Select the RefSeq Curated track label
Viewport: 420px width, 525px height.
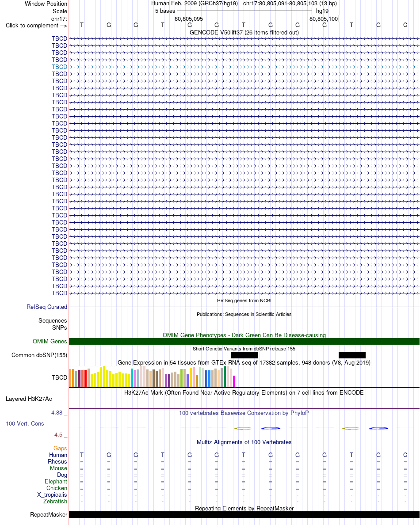coord(47,307)
